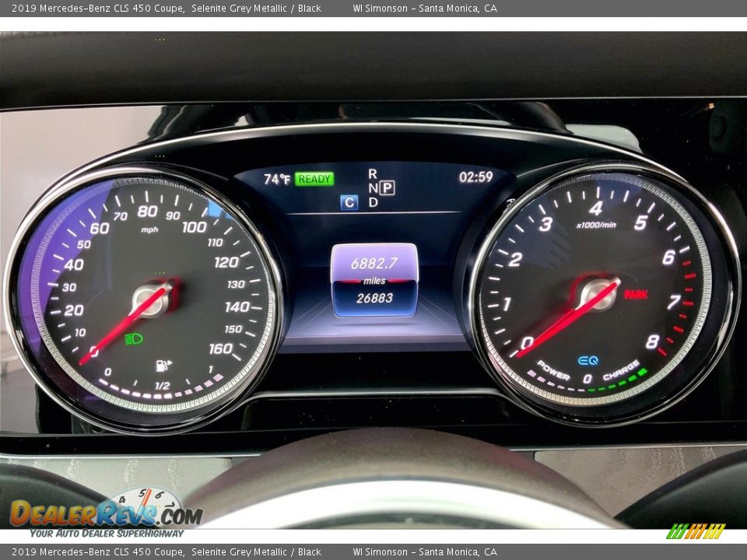Click the boxed P gear indicator

tap(387, 188)
